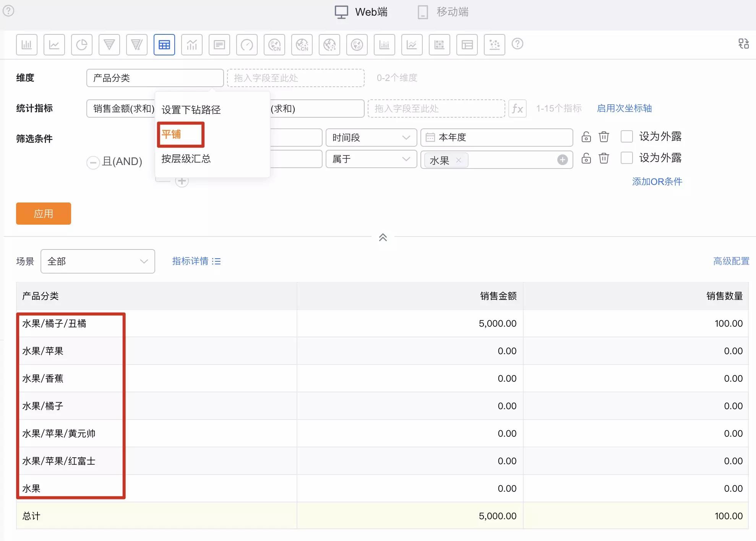Click the 添加OR条件 link
Image resolution: width=756 pixels, height=541 pixels.
pyautogui.click(x=657, y=181)
